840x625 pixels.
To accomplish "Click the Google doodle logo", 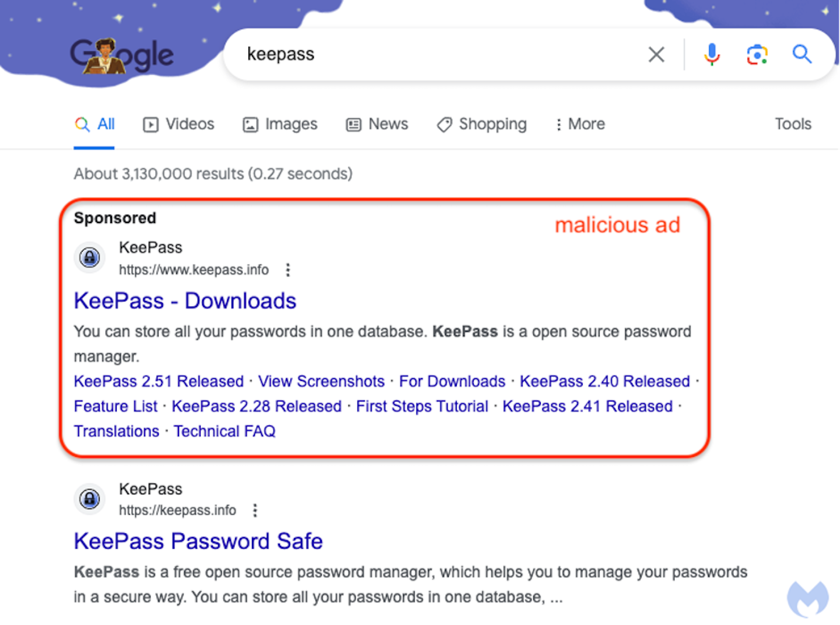I will tap(122, 54).
